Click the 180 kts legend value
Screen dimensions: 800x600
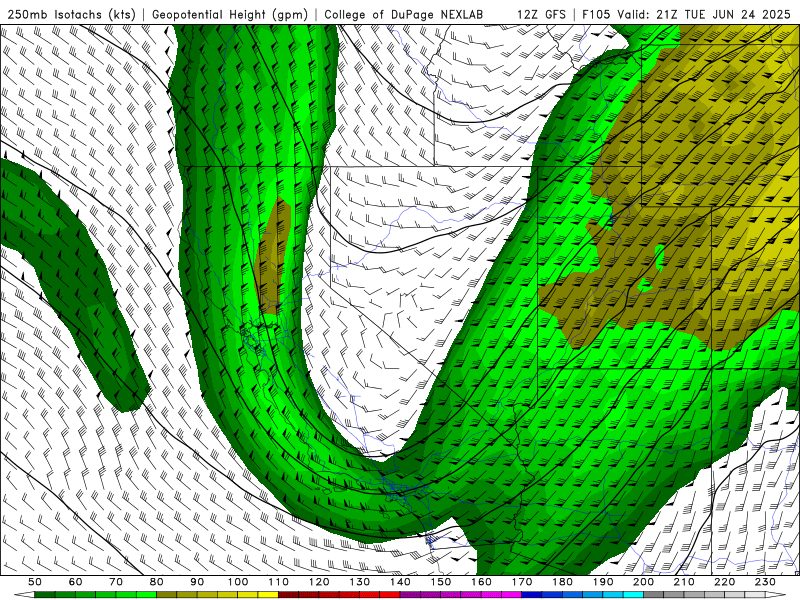pyautogui.click(x=562, y=582)
